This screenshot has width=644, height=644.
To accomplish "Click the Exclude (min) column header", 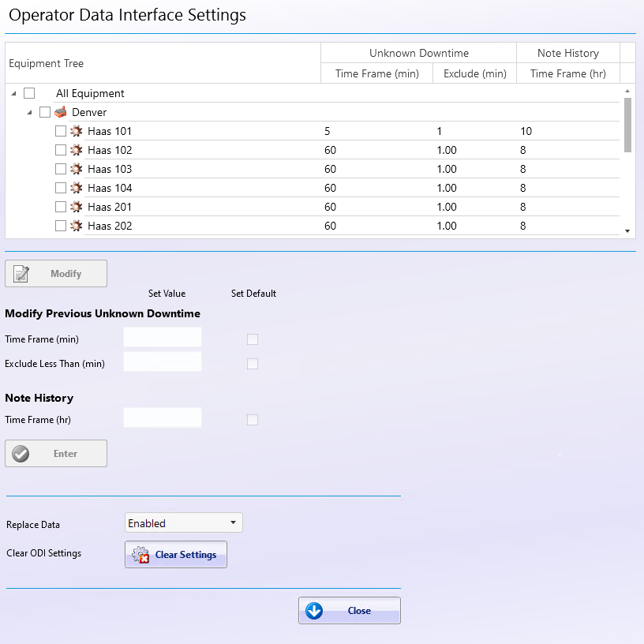I will click(475, 73).
